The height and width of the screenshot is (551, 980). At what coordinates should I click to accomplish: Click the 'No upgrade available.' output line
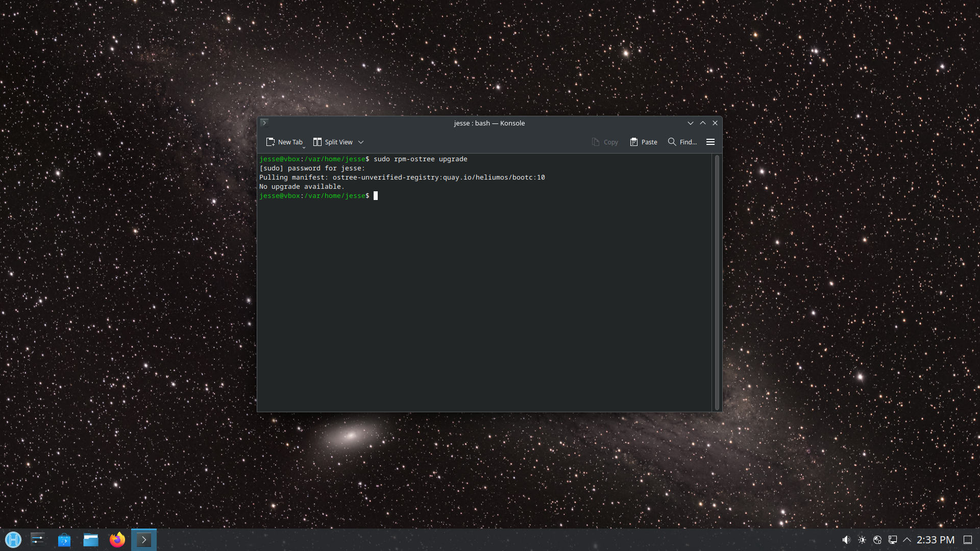(x=302, y=187)
